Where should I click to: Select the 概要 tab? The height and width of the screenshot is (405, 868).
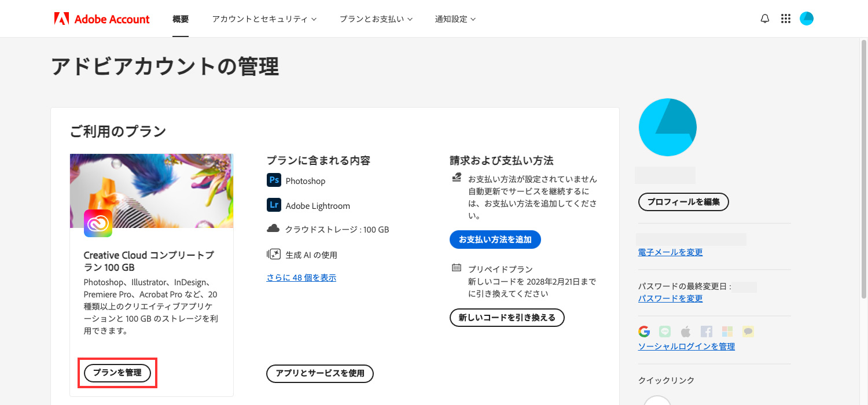click(x=181, y=19)
